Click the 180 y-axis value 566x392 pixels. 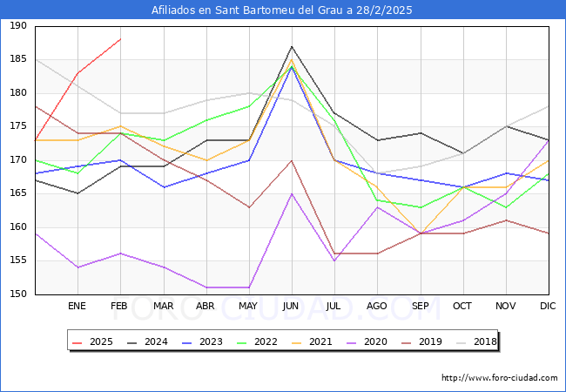[18, 92]
